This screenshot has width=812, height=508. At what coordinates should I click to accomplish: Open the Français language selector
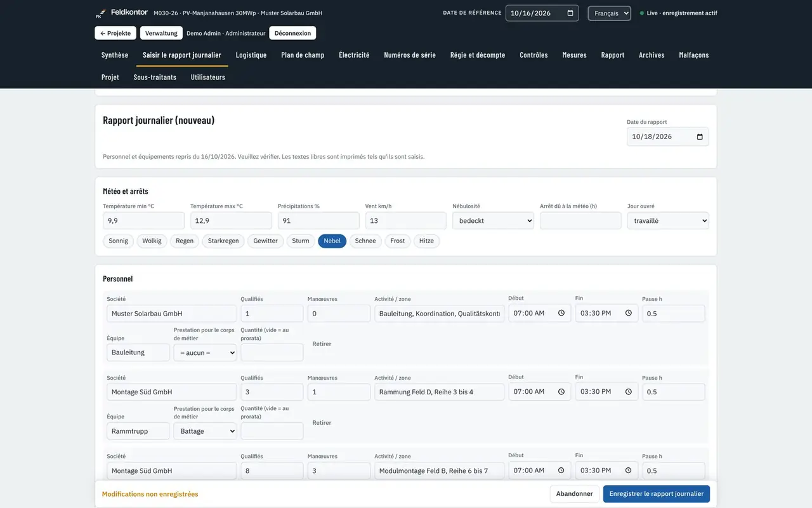[610, 13]
